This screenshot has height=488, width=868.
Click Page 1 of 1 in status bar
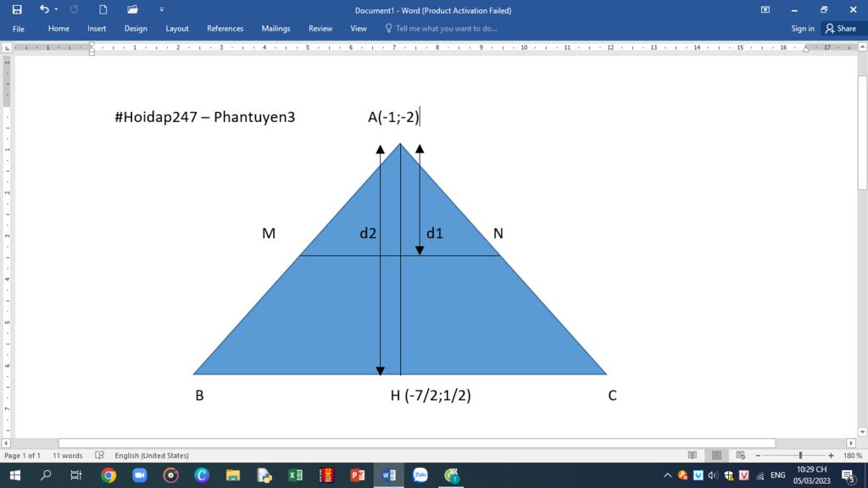22,455
